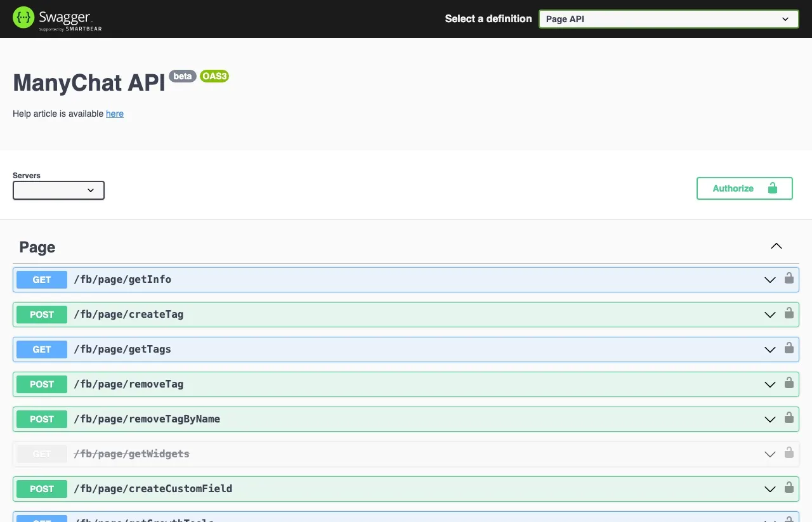Expand the POST /fb/page/removeTag chevron

(x=770, y=384)
